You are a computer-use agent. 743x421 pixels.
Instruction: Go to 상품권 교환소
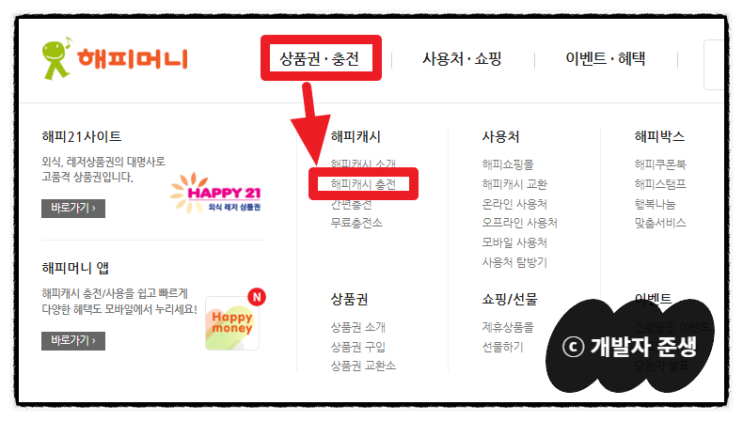(x=363, y=366)
